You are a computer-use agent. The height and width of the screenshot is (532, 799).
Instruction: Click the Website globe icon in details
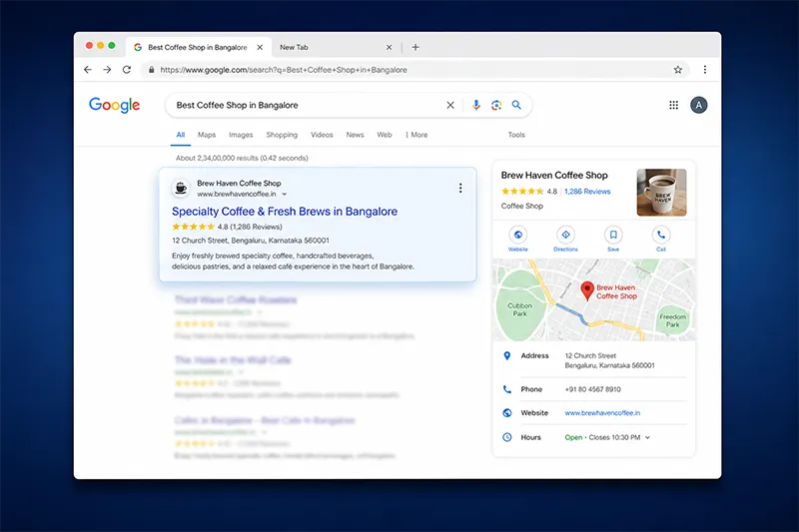coord(507,413)
